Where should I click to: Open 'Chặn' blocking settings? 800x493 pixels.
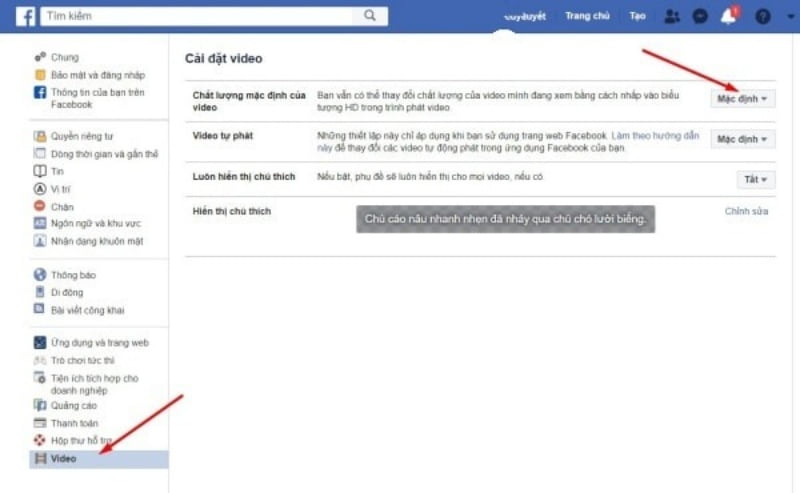(62, 205)
